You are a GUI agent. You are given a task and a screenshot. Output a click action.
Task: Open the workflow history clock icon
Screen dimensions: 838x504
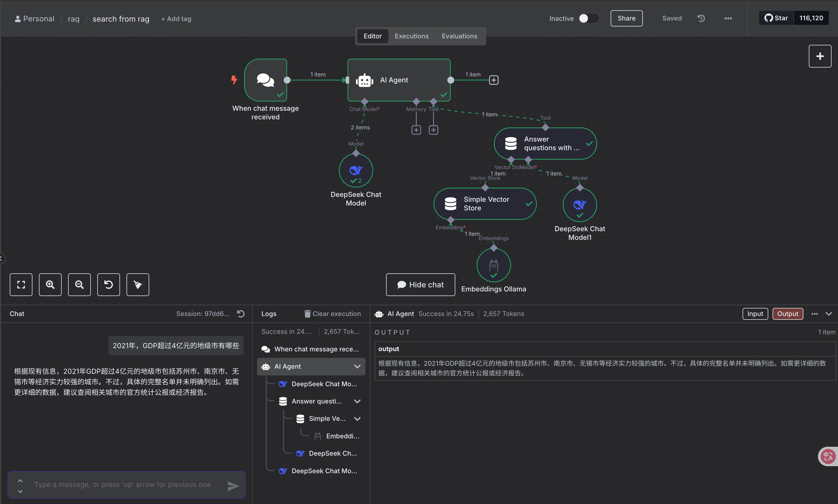[701, 18]
